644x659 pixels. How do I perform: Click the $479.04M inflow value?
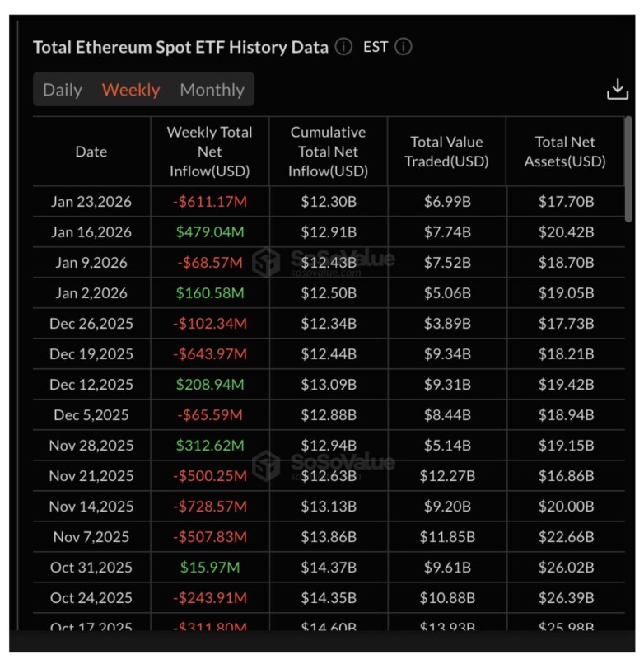click(210, 232)
